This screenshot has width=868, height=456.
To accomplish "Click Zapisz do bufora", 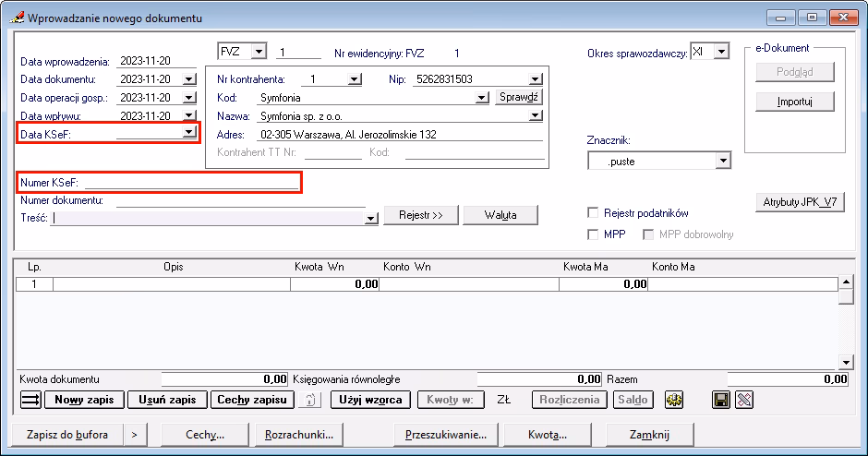I will (67, 435).
